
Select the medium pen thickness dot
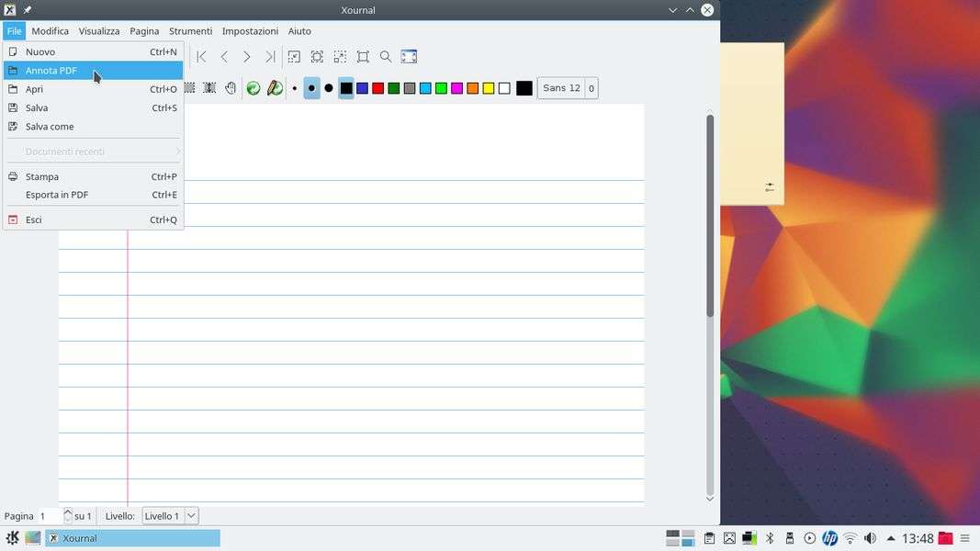coord(311,88)
